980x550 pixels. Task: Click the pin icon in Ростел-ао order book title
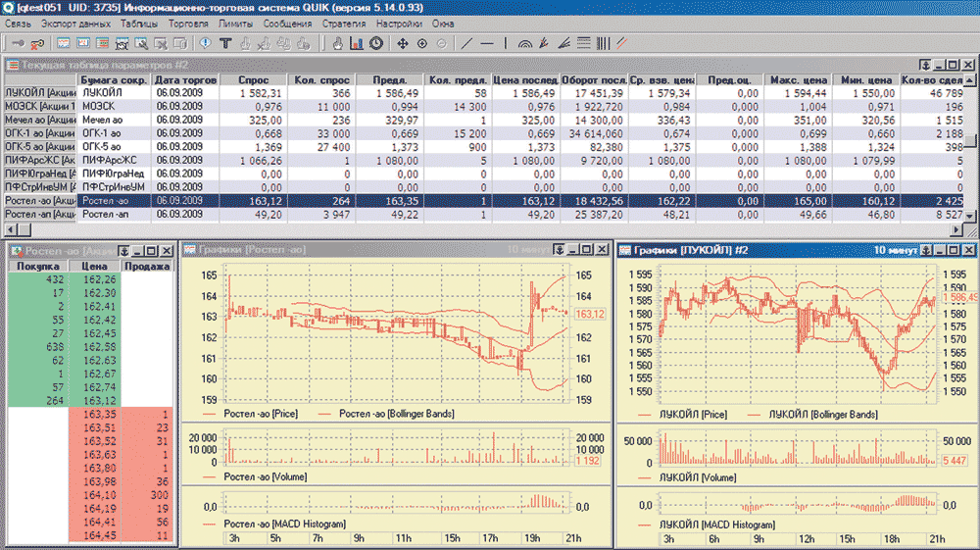[x=123, y=251]
